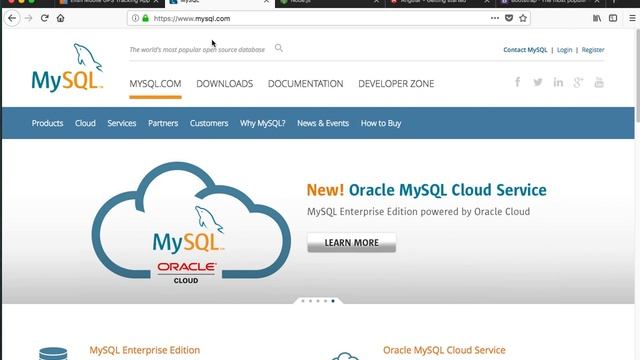Image resolution: width=640 pixels, height=360 pixels.
Task: Save page to Pocket icon
Action: click(509, 18)
